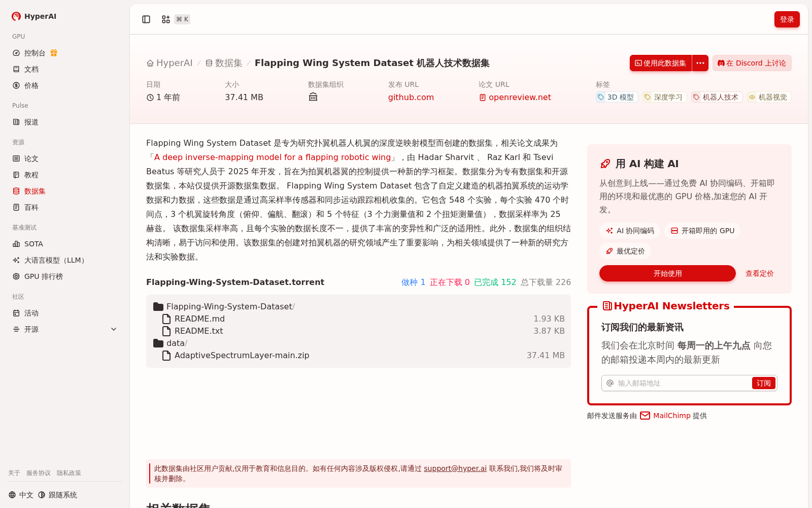
Task: Toggle the sidebar panel icon
Action: tap(146, 19)
